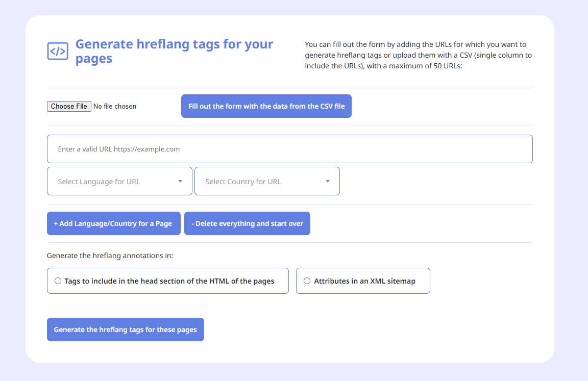Click the No file chosen text
588x381 pixels.
click(x=114, y=106)
